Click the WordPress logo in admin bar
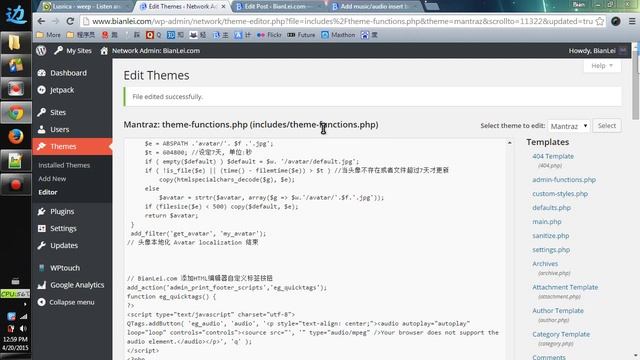 pos(41,51)
